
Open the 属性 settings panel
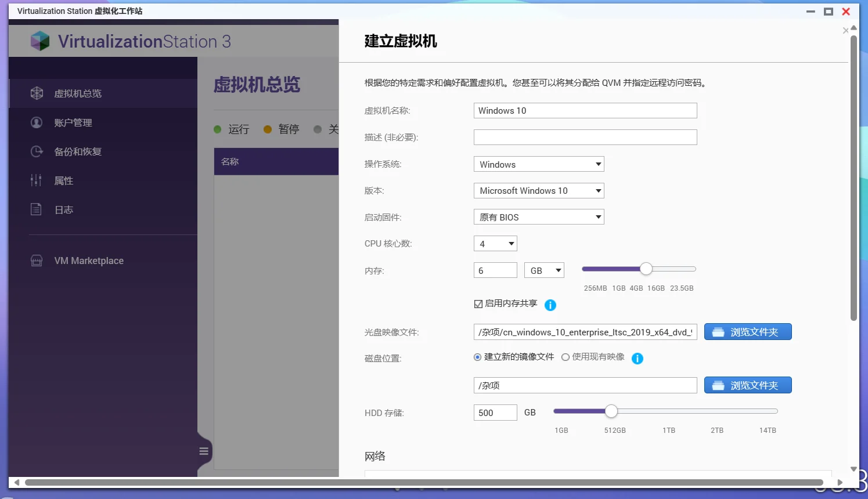[36, 180]
